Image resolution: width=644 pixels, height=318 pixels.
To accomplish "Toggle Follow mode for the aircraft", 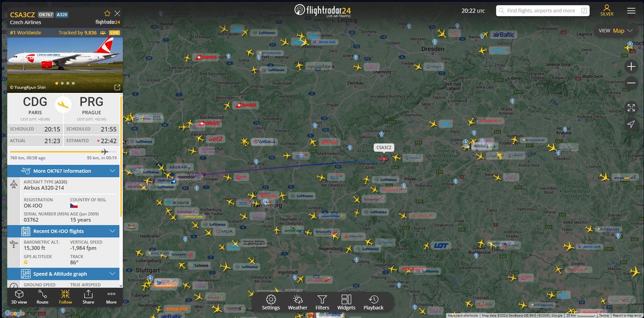I will 65,297.
